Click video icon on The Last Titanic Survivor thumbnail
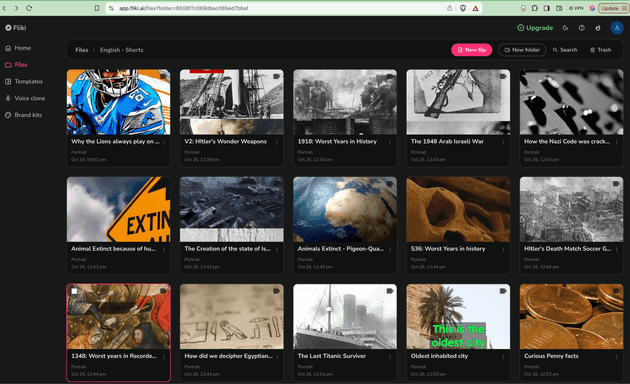The height and width of the screenshot is (384, 630). [x=390, y=290]
